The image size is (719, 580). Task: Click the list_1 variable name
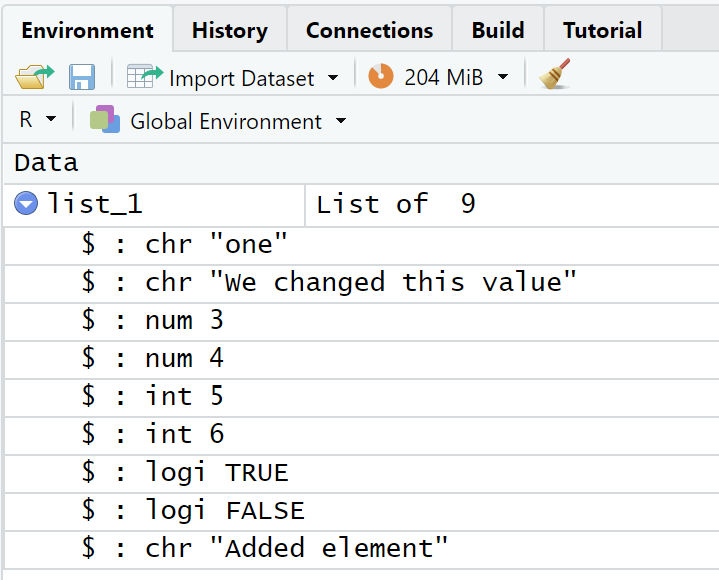pyautogui.click(x=95, y=205)
